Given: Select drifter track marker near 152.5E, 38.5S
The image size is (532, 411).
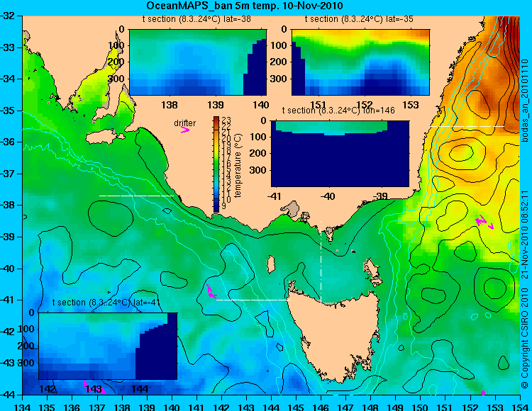Looking at the screenshot, I should (484, 223).
